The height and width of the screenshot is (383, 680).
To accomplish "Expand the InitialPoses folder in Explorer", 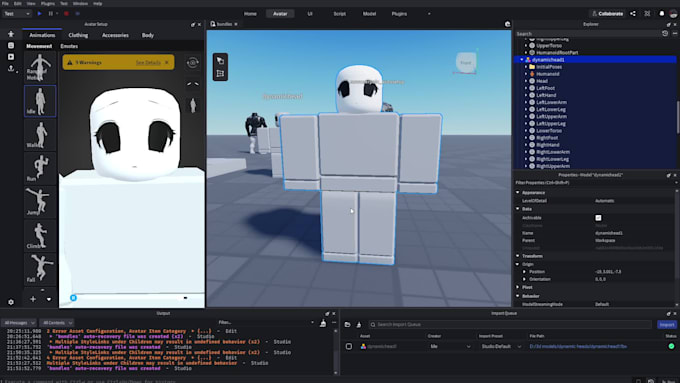I will [526, 67].
